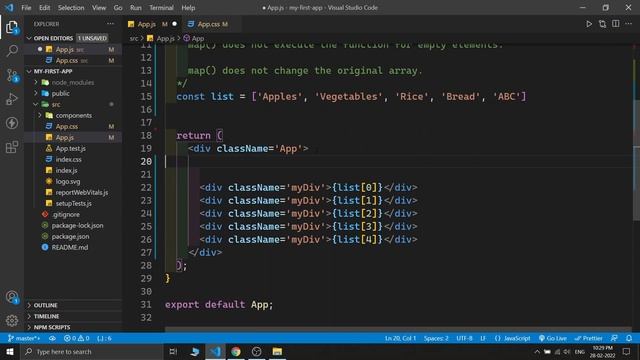Open logo.svg in the file tree
The image size is (640, 360).
(x=68, y=182)
